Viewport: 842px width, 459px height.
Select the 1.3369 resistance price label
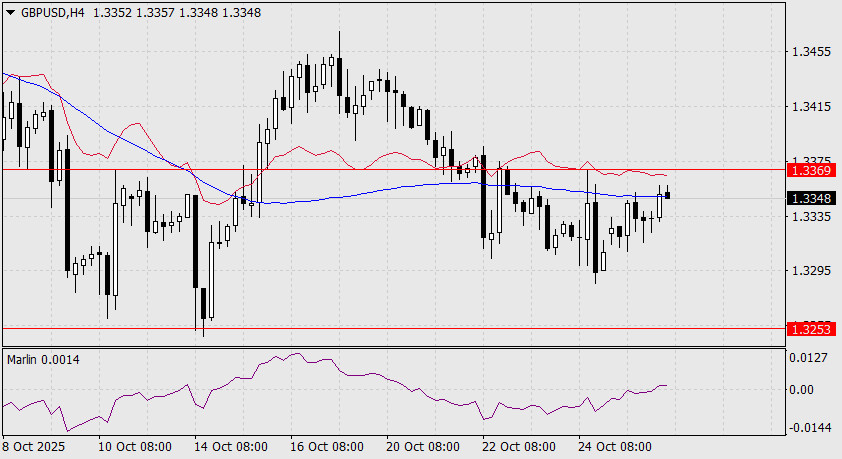point(806,171)
